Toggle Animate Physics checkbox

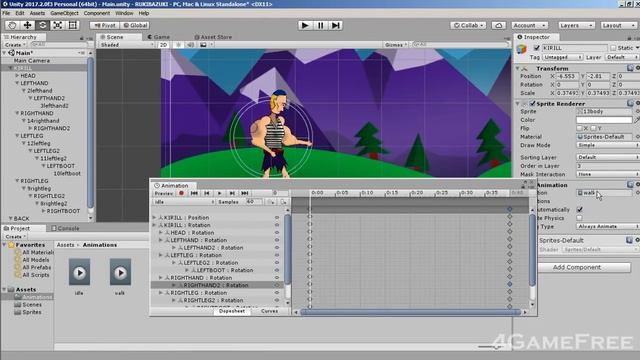pyautogui.click(x=580, y=218)
